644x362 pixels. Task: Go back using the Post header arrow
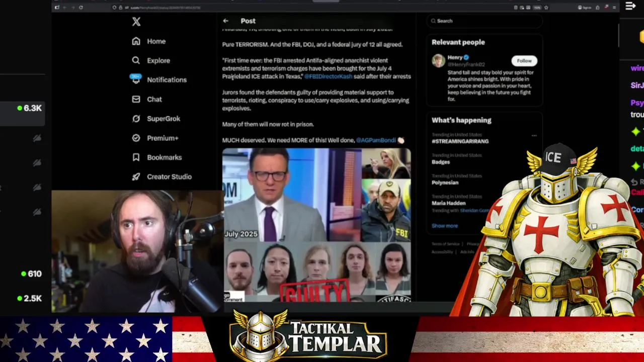226,21
